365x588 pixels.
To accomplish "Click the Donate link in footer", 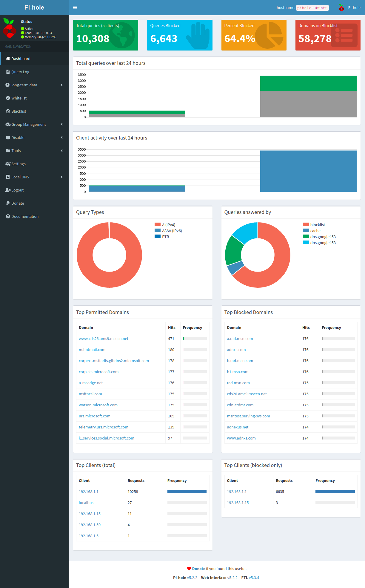I will tap(198, 569).
